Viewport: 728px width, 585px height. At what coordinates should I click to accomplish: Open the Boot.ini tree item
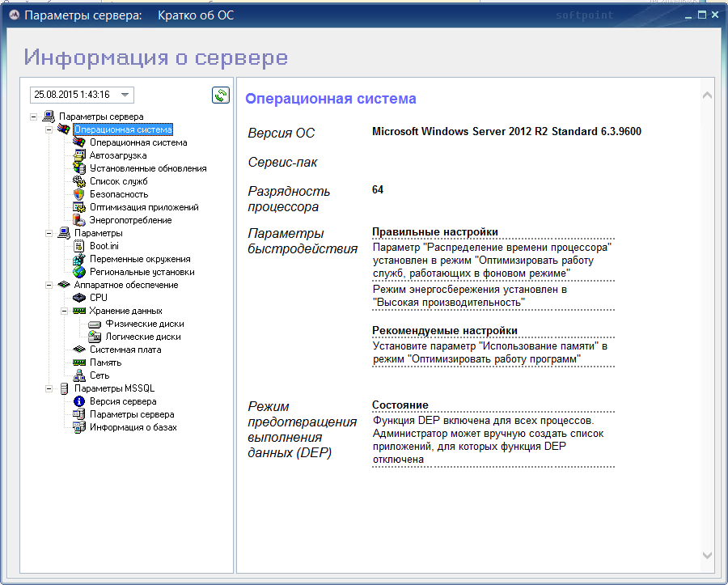coord(104,246)
